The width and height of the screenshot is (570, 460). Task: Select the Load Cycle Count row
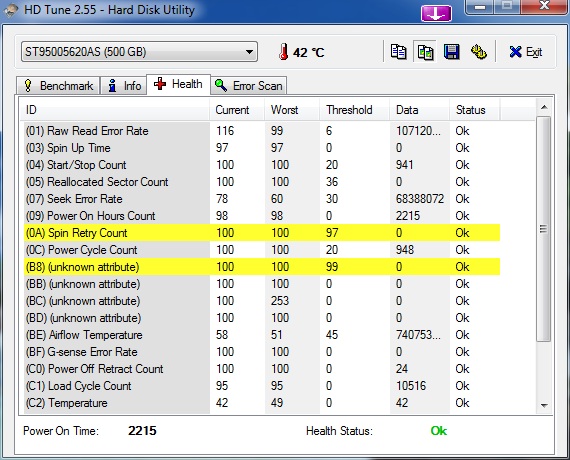pos(262,386)
